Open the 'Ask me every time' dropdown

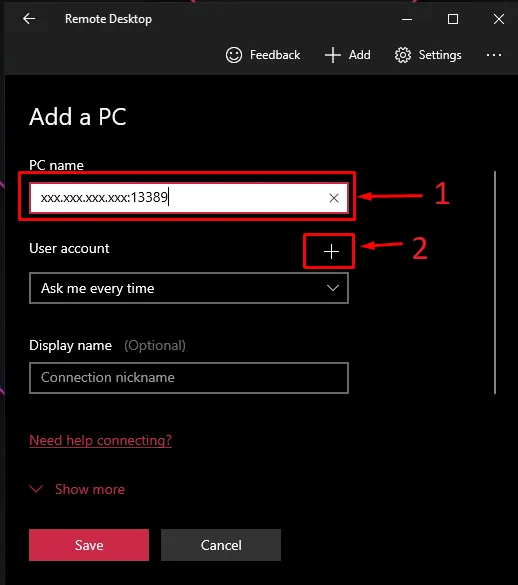coord(189,288)
